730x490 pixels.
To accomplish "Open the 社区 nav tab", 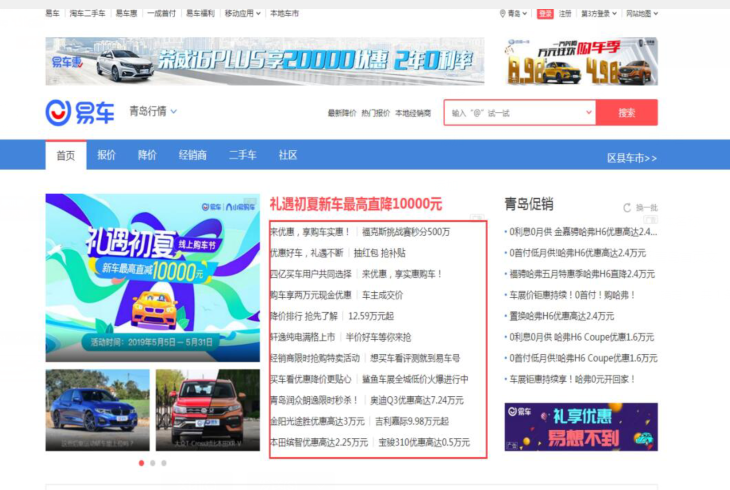I will tap(288, 155).
